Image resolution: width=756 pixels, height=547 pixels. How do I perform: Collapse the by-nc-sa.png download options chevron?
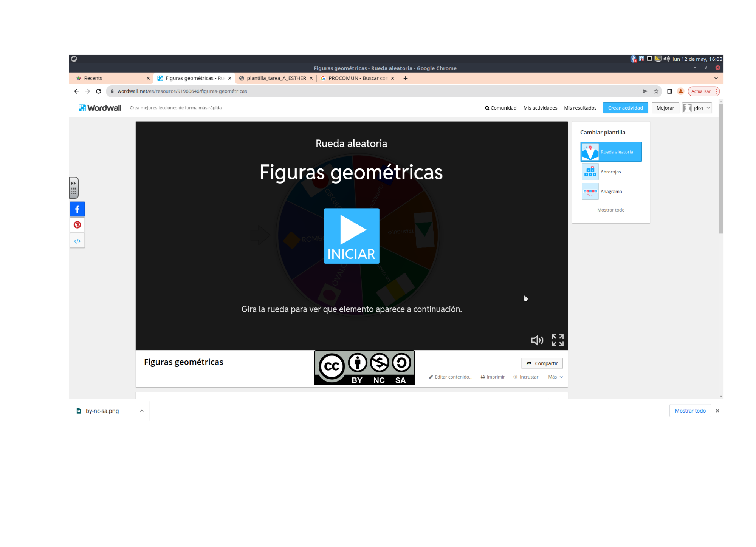pos(142,411)
